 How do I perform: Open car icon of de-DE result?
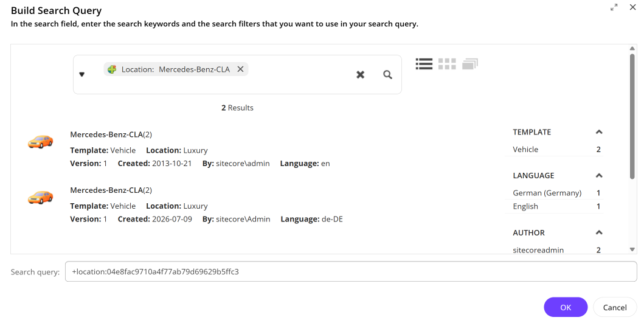point(40,197)
